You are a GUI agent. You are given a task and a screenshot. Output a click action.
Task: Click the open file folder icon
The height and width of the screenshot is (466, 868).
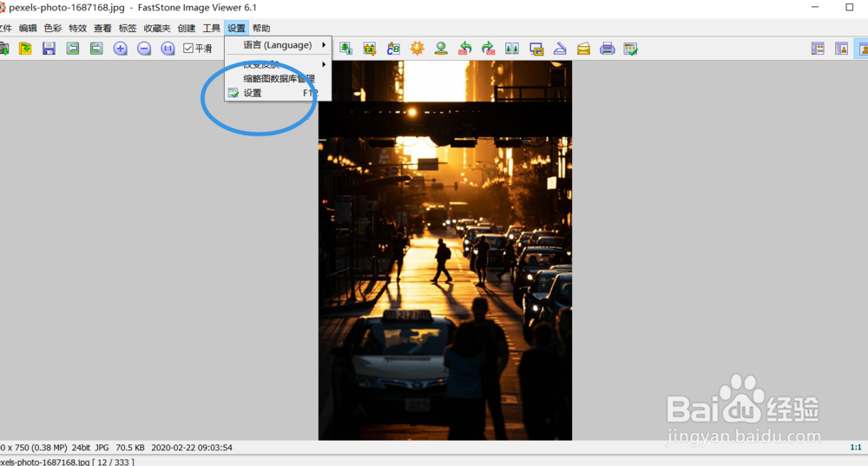[x=25, y=49]
